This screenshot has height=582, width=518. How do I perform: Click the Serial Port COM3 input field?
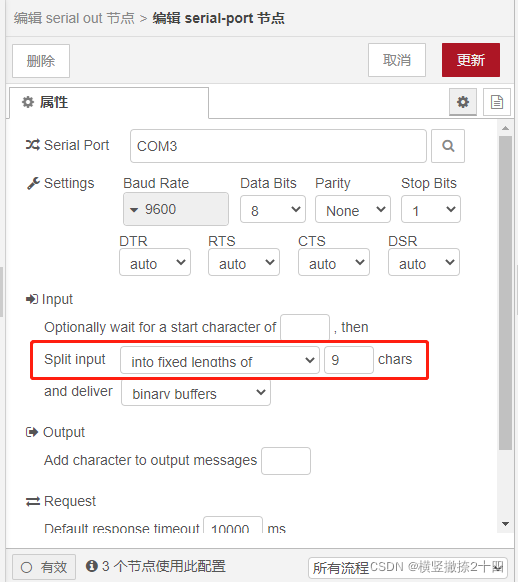278,146
